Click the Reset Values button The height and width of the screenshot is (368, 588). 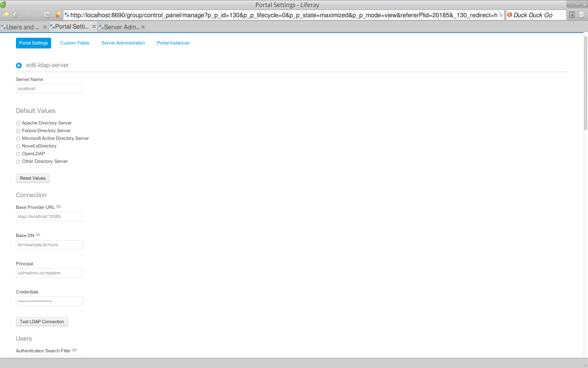pyautogui.click(x=33, y=178)
